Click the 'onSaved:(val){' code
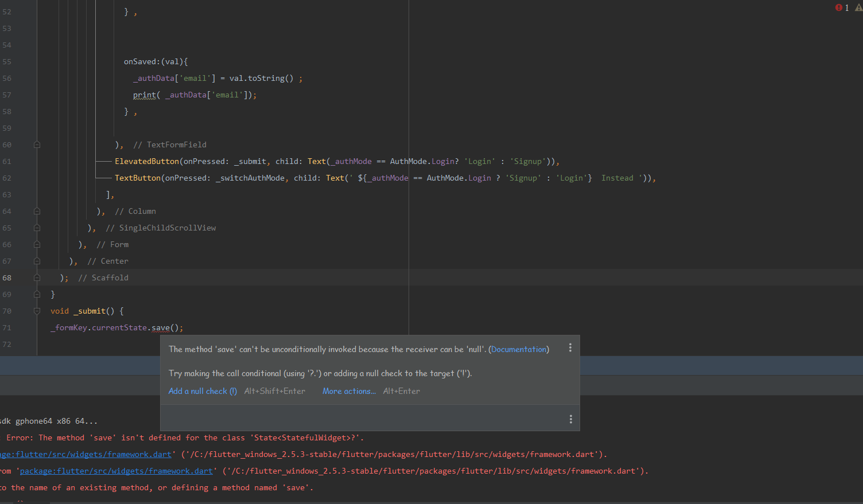 pyautogui.click(x=156, y=61)
